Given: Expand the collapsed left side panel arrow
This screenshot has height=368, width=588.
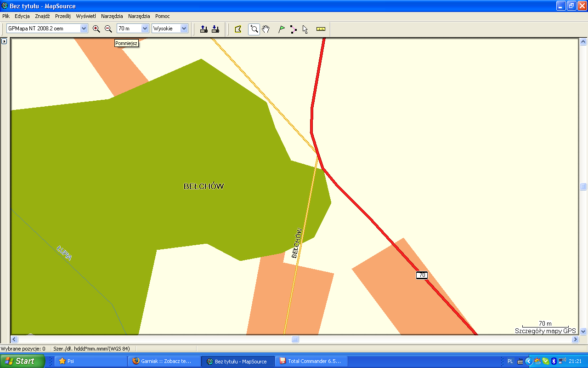Looking at the screenshot, I should [4, 41].
